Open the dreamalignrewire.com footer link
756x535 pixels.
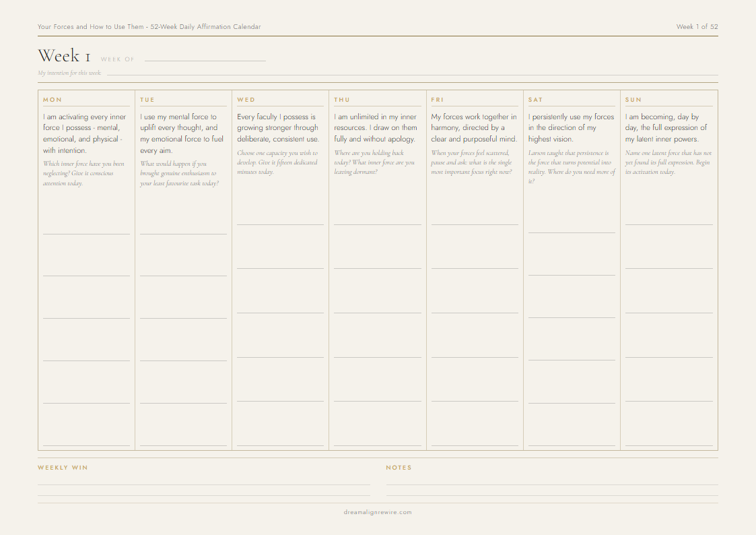point(378,512)
